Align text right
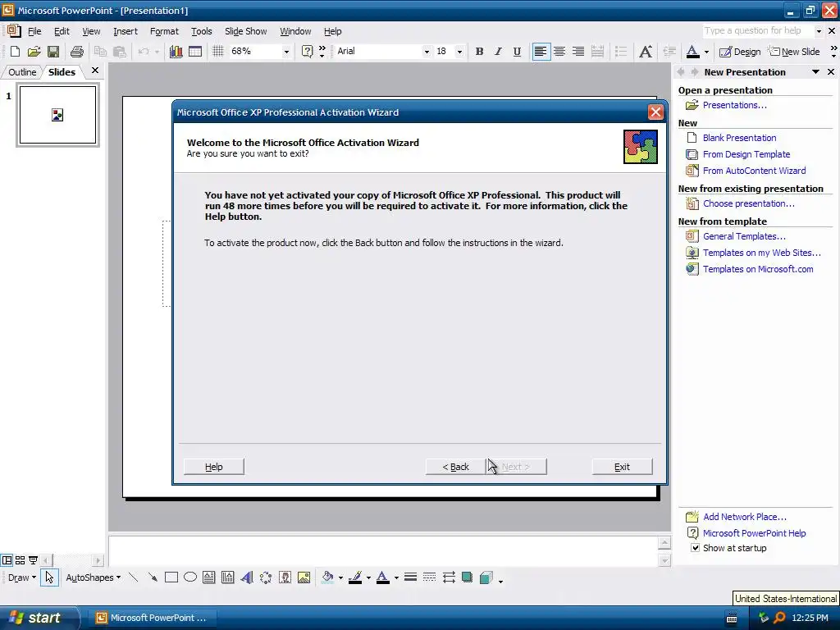840x630 pixels. pyautogui.click(x=578, y=52)
